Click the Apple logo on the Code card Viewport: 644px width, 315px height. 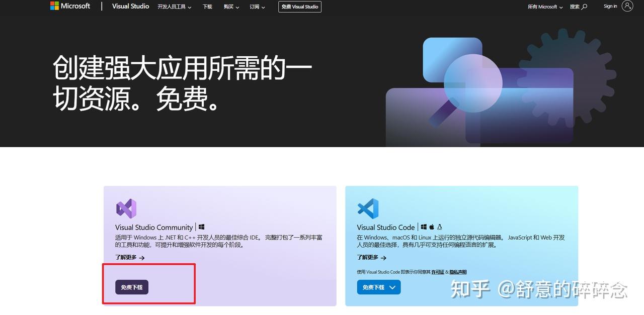431,227
